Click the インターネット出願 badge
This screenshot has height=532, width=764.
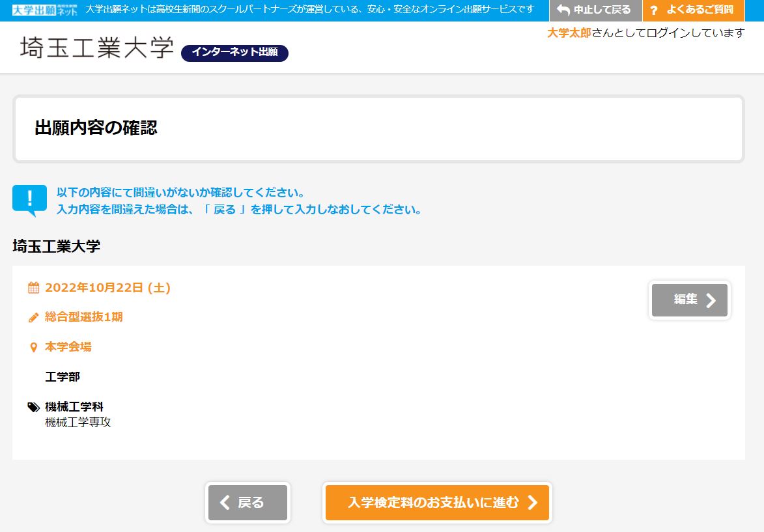[235, 53]
